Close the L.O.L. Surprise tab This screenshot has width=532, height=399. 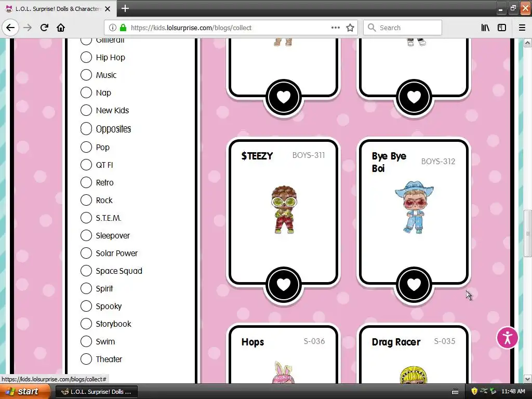(x=108, y=9)
